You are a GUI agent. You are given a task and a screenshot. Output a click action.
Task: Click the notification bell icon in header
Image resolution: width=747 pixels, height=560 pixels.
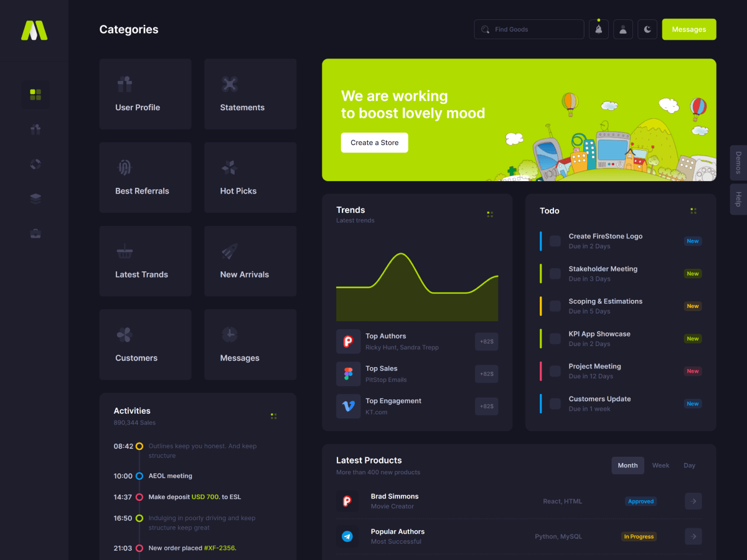(x=599, y=29)
